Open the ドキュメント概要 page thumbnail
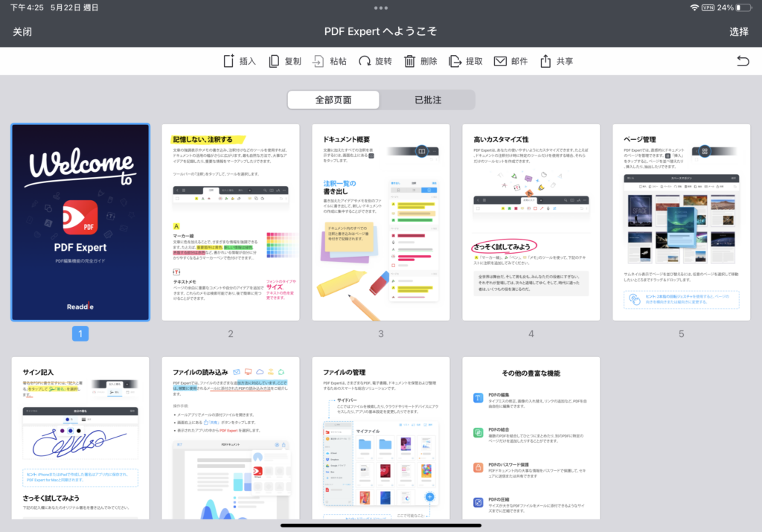Viewport: 762px width, 532px height. [381, 222]
